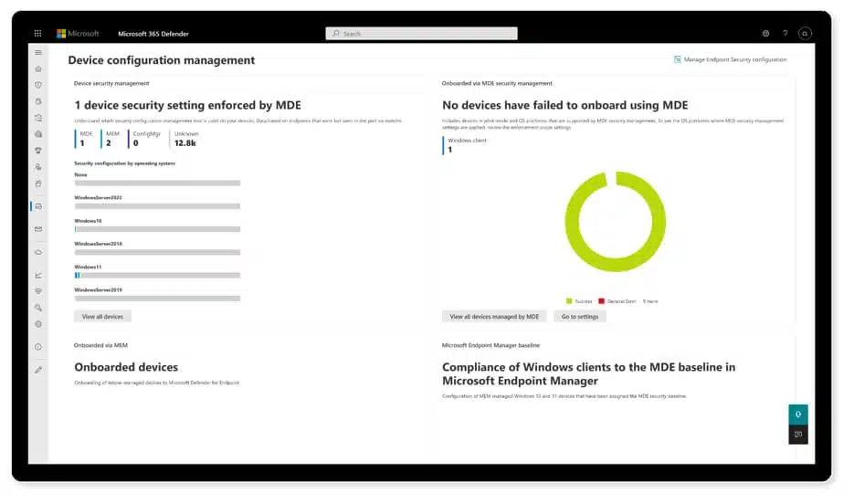Screen dimensions: 854x504
Task: Click 'Compliance of Windows clients' baseline heading
Action: (588, 374)
